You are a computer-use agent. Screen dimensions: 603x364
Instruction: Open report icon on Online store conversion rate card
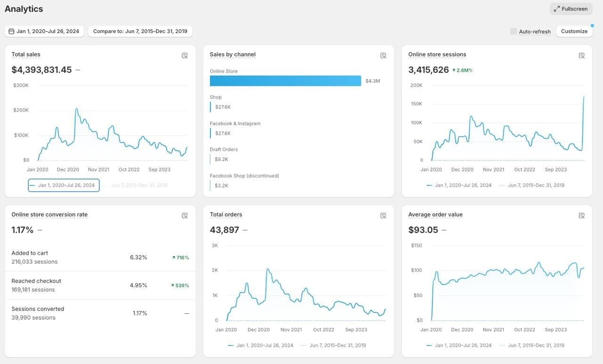185,216
